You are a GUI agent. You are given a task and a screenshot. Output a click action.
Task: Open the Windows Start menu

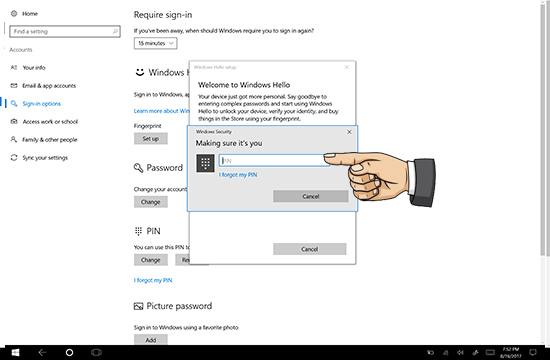pos(15,352)
